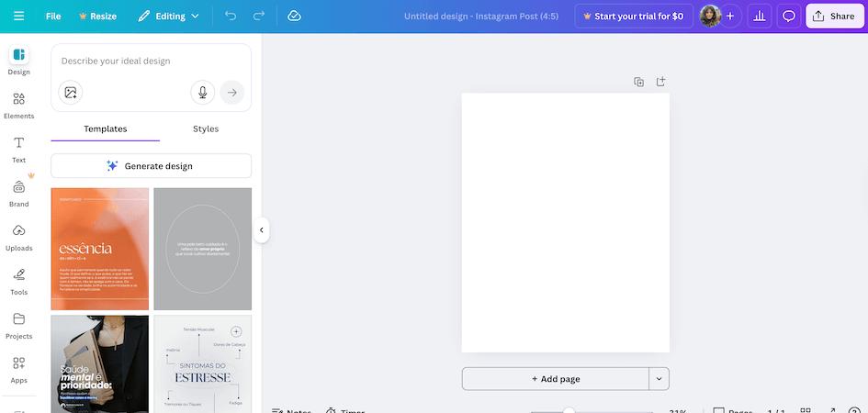Focus the Describe your ideal design field
This screenshot has height=413, width=868.
click(x=152, y=61)
